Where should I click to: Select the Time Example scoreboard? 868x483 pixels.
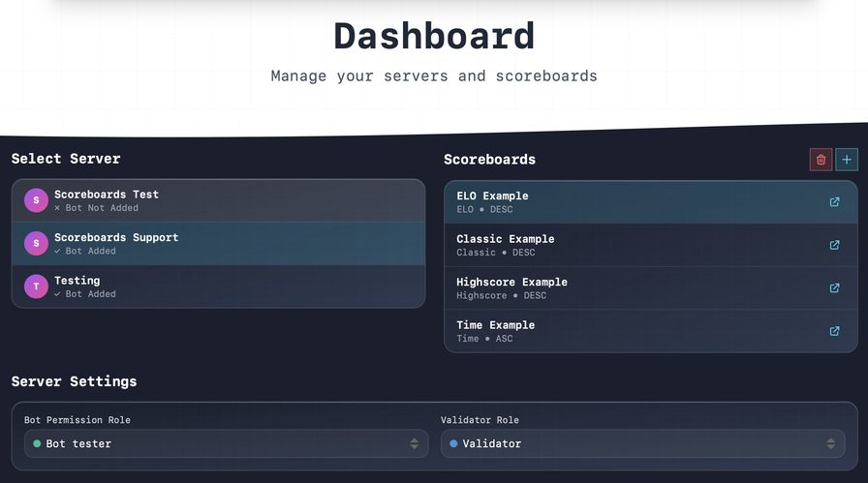pos(630,331)
